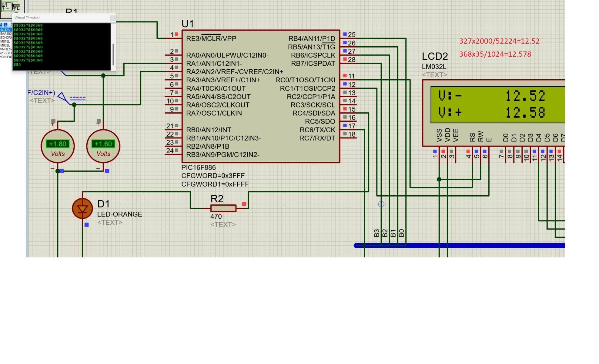Click the red 327x2000/52224=12.52 annotation text

click(x=499, y=41)
